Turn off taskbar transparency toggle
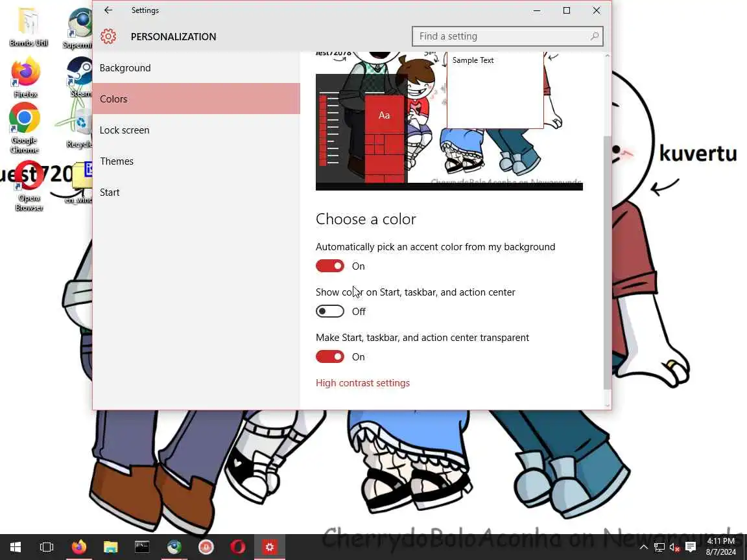 [329, 356]
